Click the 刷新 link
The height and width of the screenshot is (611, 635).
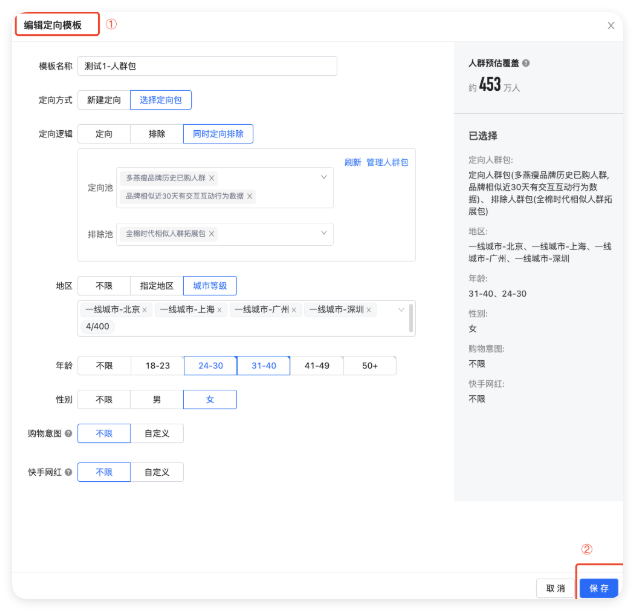point(352,162)
